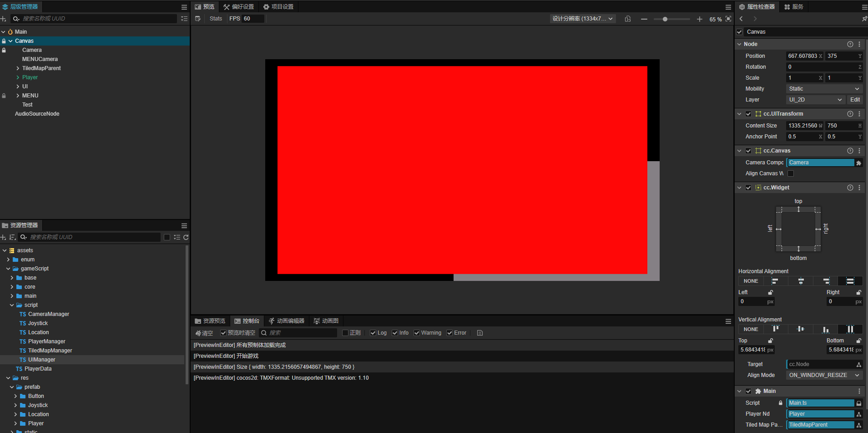Rotate the preview device orientation
Screen dimensions: 868x433
[x=628, y=19]
